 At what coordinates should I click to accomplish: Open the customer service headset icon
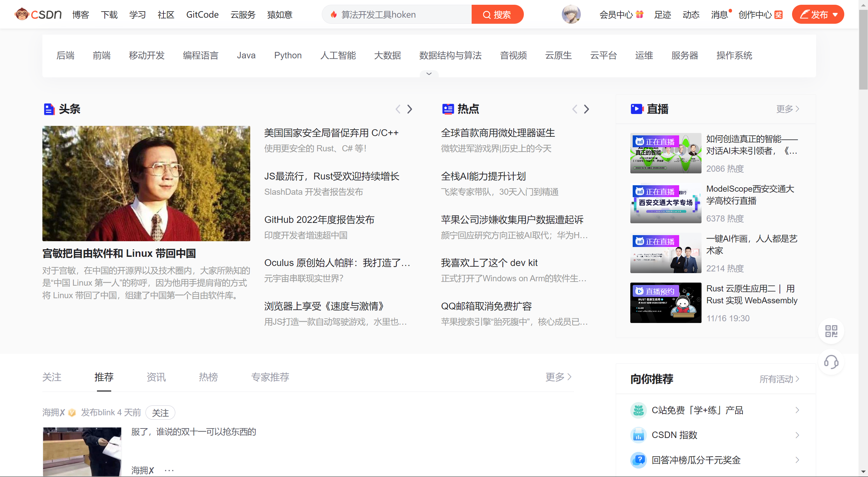tap(831, 362)
